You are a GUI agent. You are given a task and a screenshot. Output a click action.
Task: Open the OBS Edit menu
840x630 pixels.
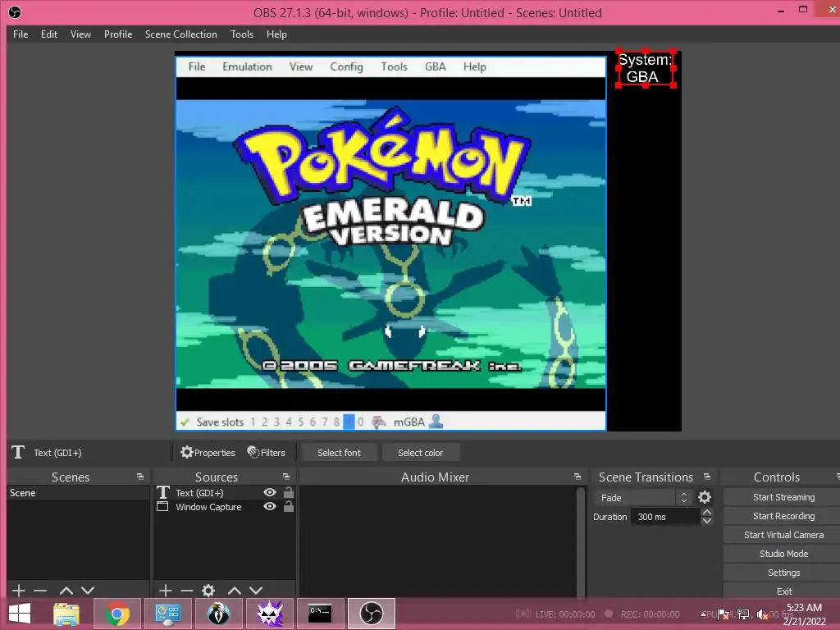point(48,34)
